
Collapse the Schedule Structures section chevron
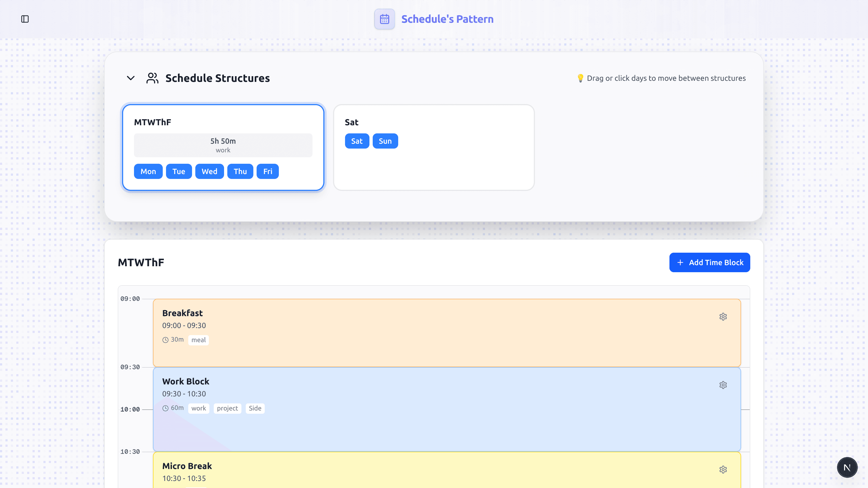[x=131, y=78]
